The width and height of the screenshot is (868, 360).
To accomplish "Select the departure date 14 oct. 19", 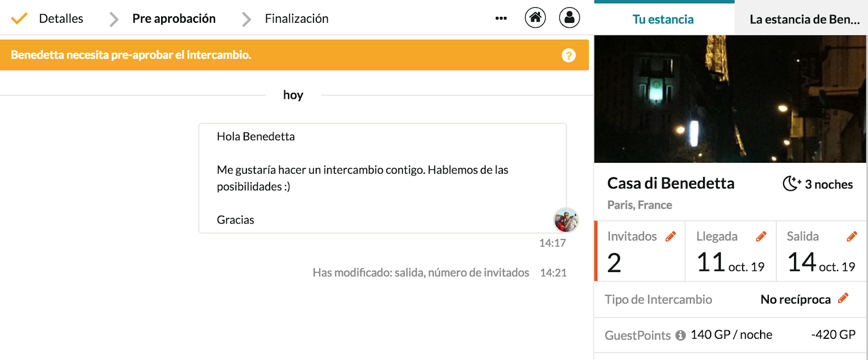I will tap(821, 263).
